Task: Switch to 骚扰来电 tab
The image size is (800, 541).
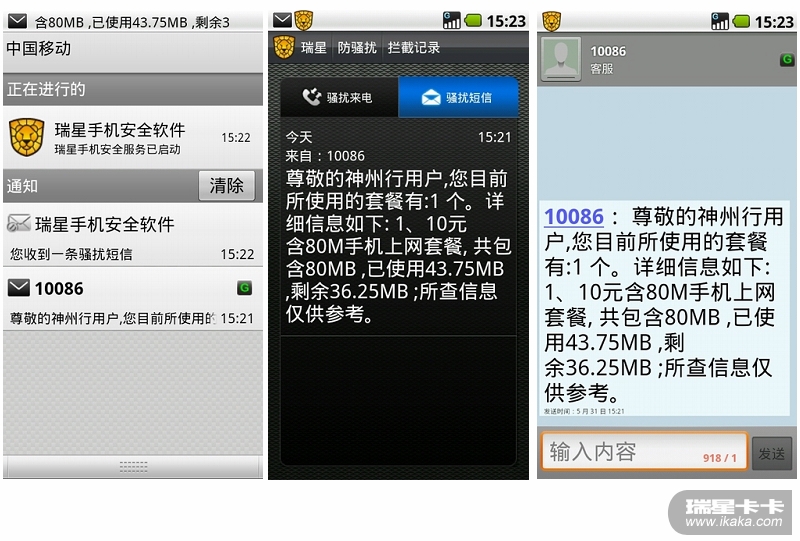Action: point(339,97)
